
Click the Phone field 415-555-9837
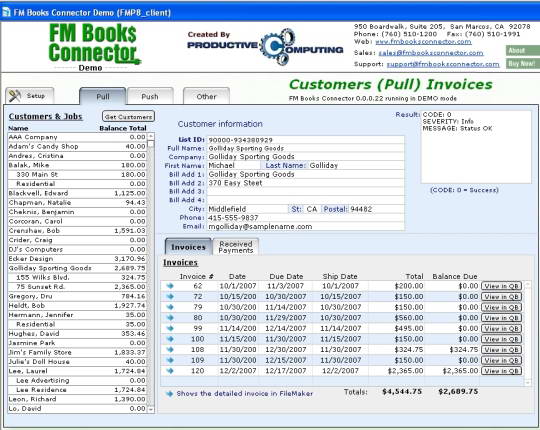(x=305, y=218)
